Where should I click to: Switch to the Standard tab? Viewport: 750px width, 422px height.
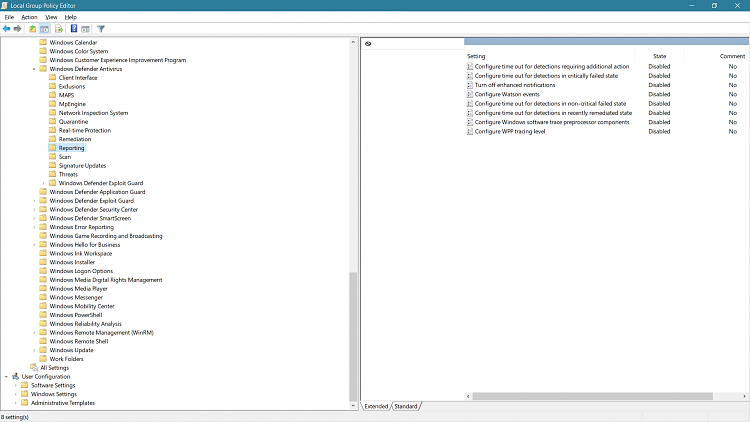(x=406, y=406)
